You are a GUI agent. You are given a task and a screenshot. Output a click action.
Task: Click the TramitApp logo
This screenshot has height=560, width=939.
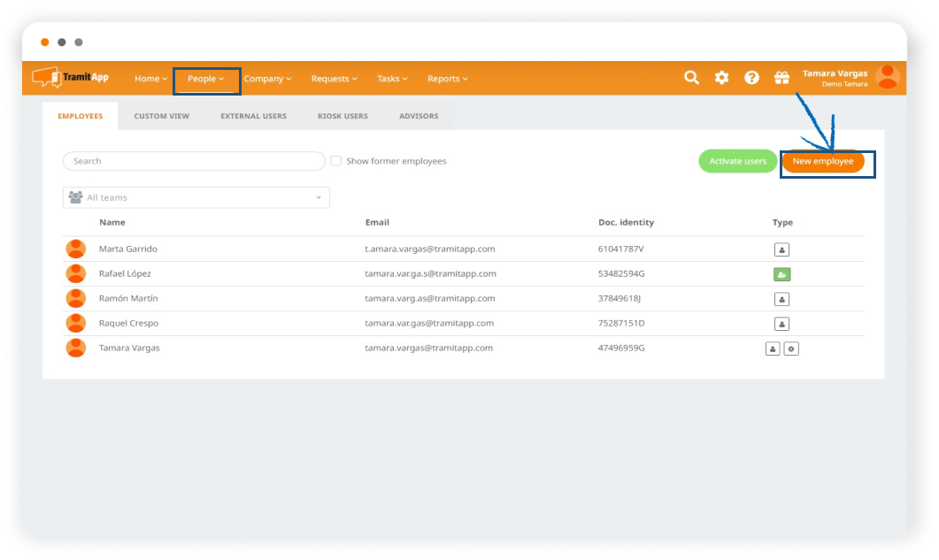tap(71, 78)
